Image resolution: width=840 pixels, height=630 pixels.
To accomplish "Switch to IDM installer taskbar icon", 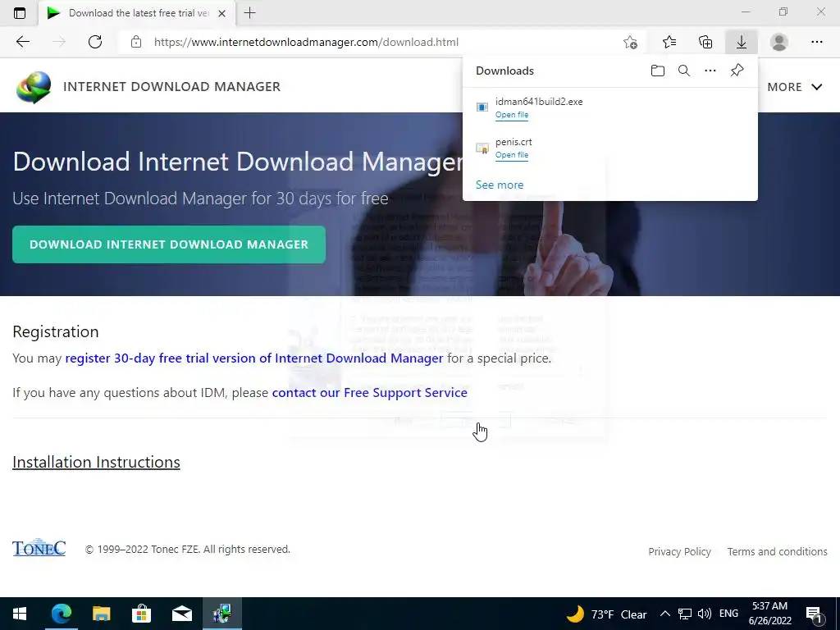I will (221, 614).
